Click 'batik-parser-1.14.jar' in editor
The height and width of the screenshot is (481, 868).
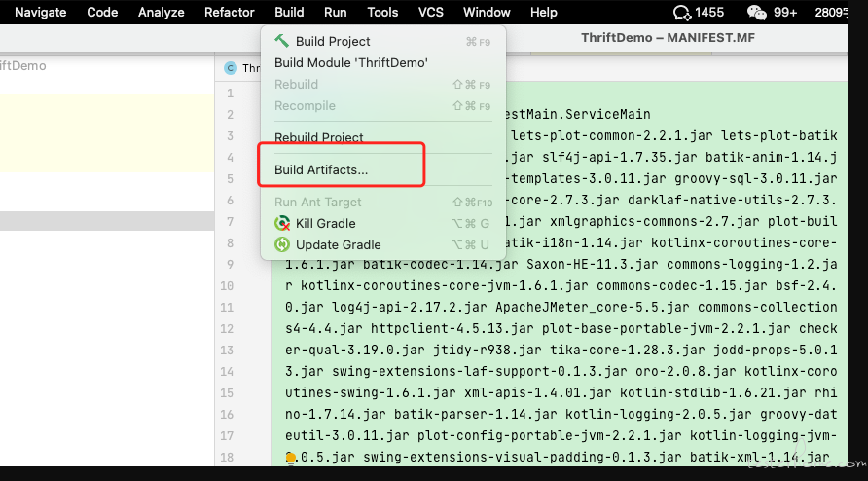[475, 415]
